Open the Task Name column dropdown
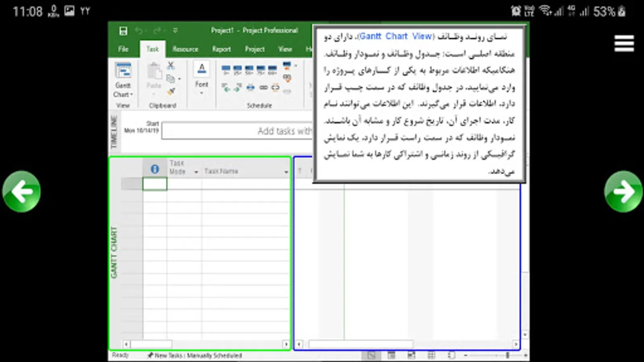644x362 pixels. pyautogui.click(x=286, y=172)
